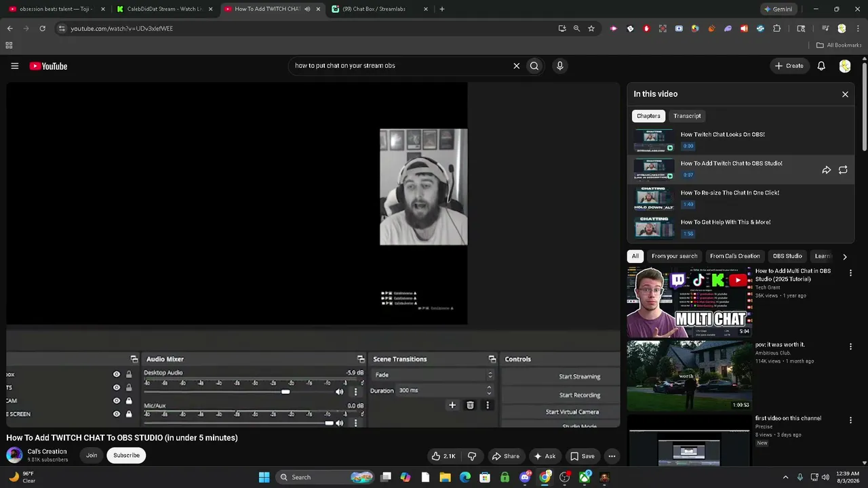Open the Chrome zoom magnifier icon
The width and height of the screenshot is (868, 488).
coord(576,28)
